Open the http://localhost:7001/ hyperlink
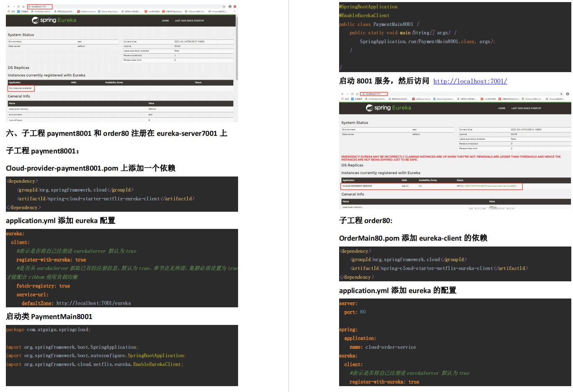573x392 pixels. (x=470, y=81)
